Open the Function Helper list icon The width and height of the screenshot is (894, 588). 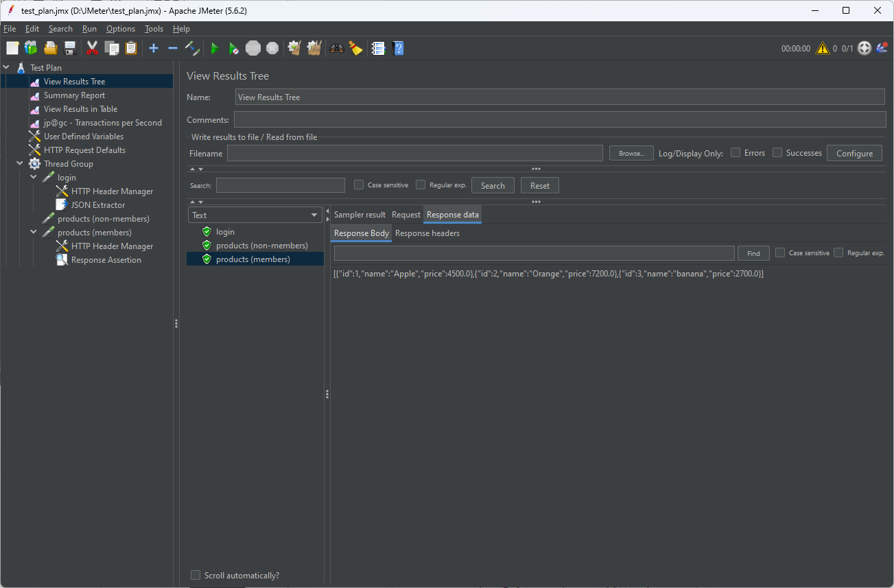click(378, 48)
